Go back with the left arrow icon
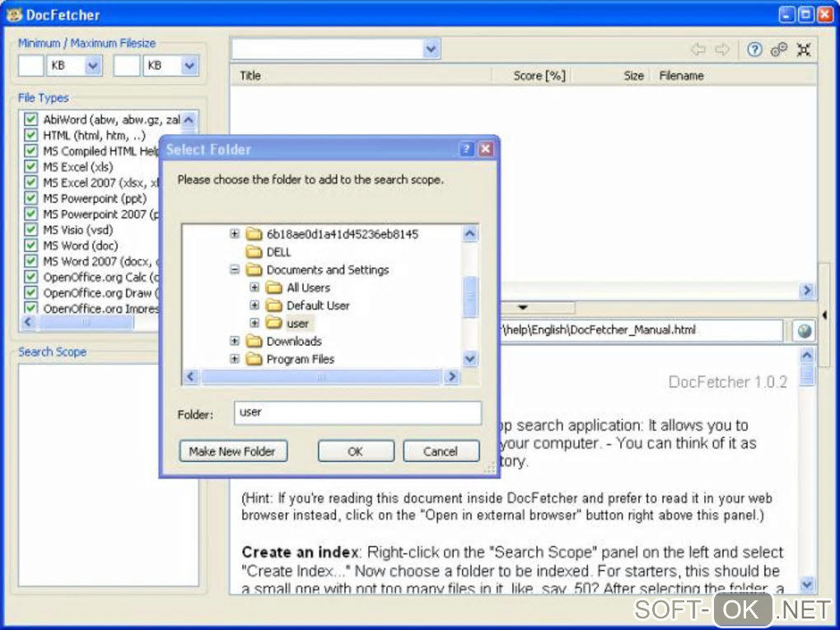The image size is (840, 630). pyautogui.click(x=698, y=49)
